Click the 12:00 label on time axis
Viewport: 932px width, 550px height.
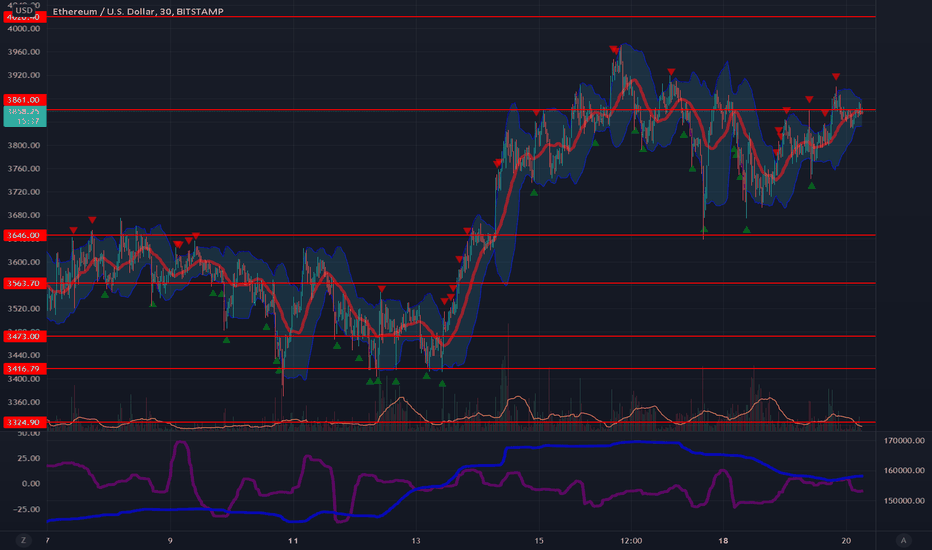tap(631, 540)
